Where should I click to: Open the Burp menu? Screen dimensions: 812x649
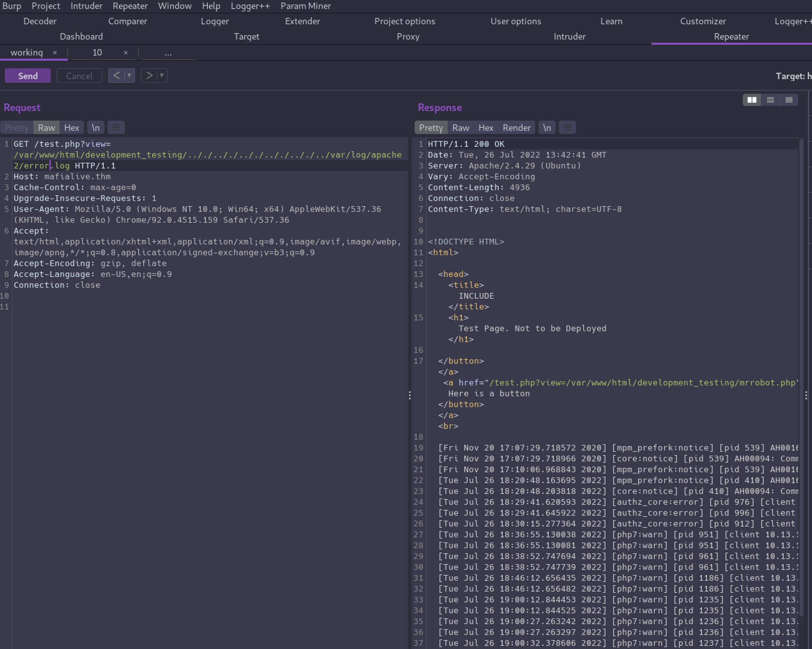click(x=12, y=6)
